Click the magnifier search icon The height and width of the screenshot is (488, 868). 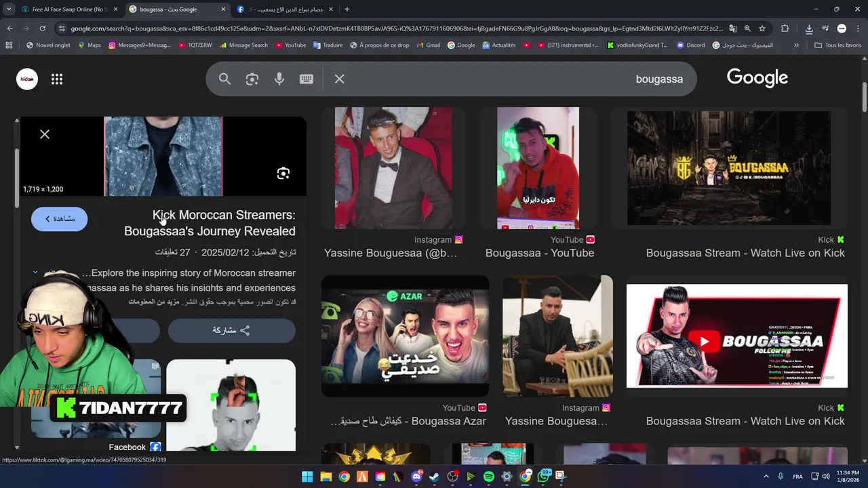[x=225, y=79]
